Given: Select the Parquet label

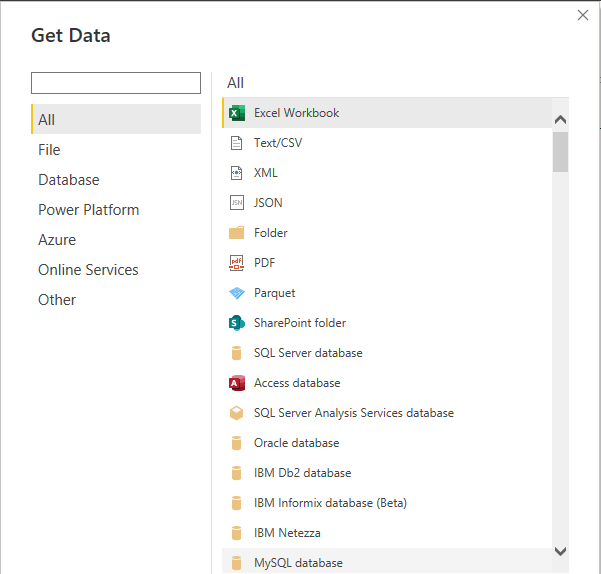Looking at the screenshot, I should 274,293.
